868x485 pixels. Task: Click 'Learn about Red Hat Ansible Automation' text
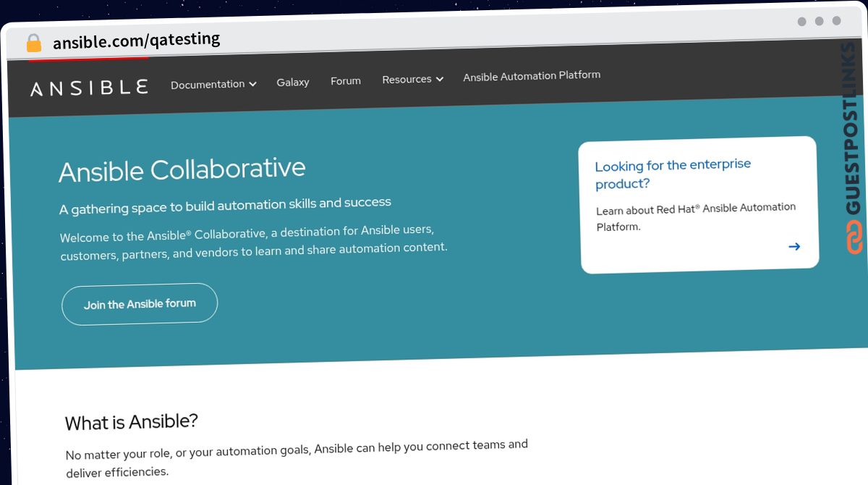click(696, 217)
